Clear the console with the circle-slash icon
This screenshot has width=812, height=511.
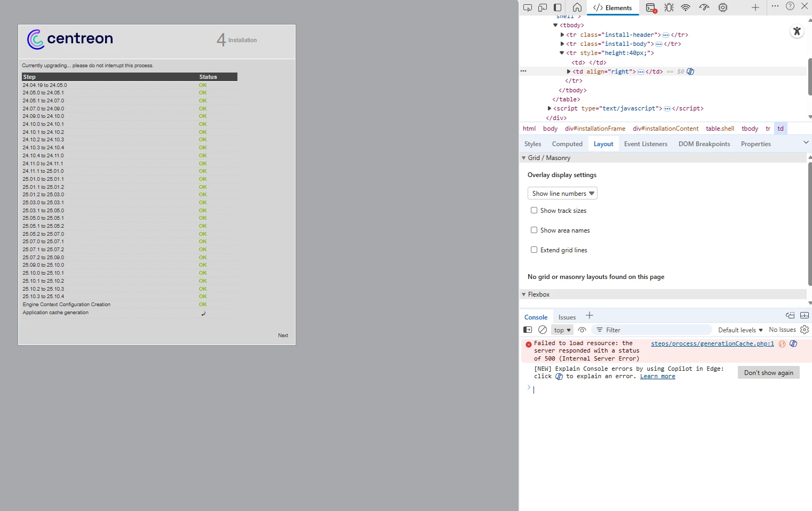coord(543,330)
